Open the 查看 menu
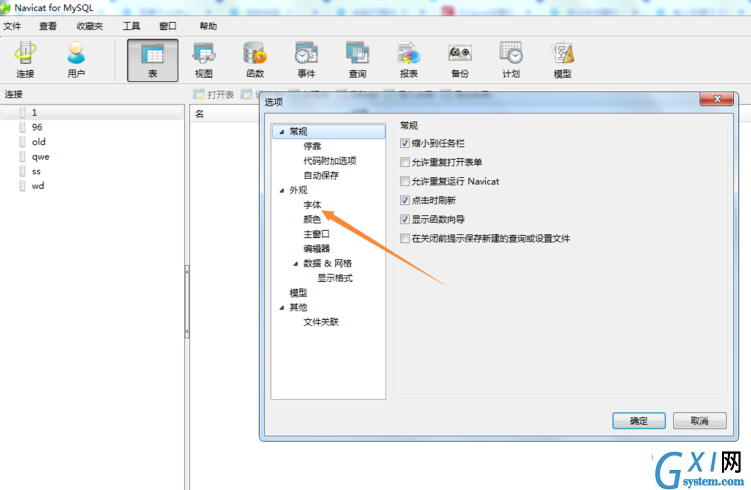The height and width of the screenshot is (490, 751). point(48,26)
